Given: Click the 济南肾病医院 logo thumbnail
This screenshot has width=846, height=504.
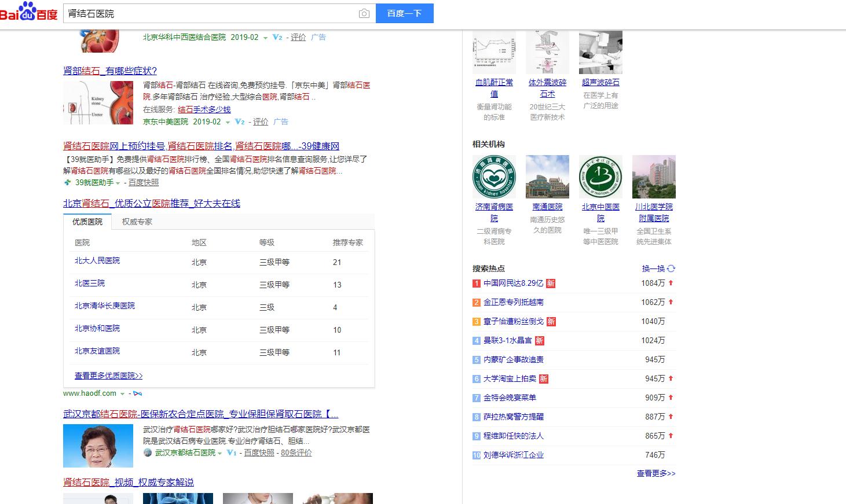Looking at the screenshot, I should click(493, 176).
